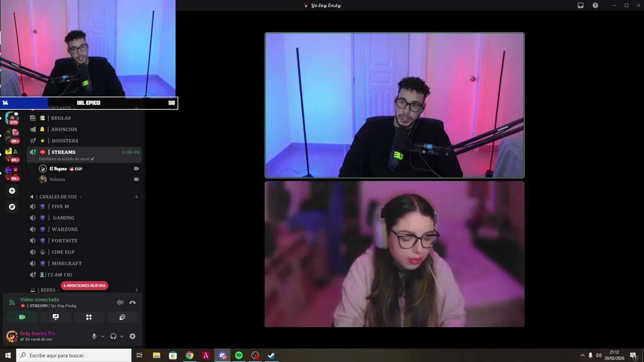Start screen sharing from the voice panel
This screenshot has height=362, width=644.
tap(55, 317)
